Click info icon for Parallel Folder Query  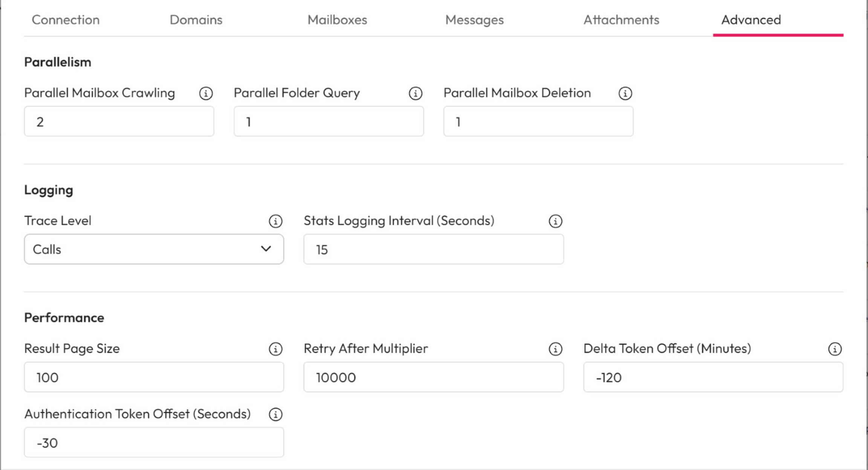416,93
